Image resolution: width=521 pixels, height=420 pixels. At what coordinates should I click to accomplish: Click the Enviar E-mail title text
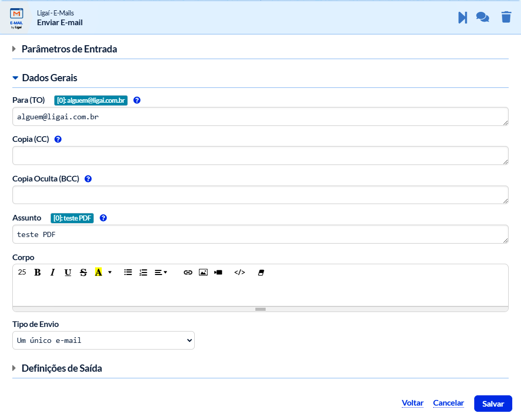[60, 23]
